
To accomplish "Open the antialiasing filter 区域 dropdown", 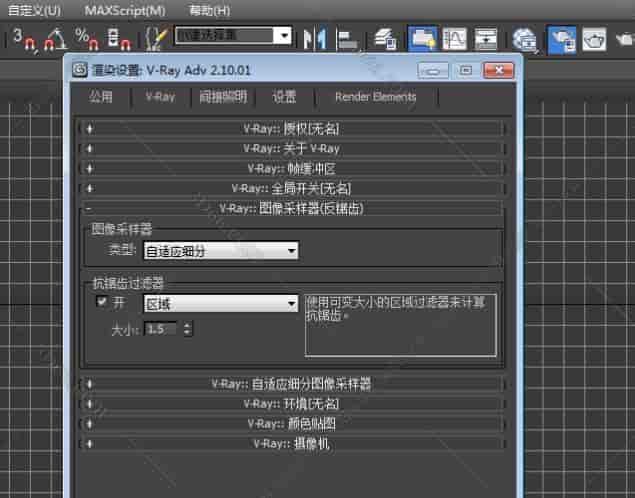I will coord(221,303).
